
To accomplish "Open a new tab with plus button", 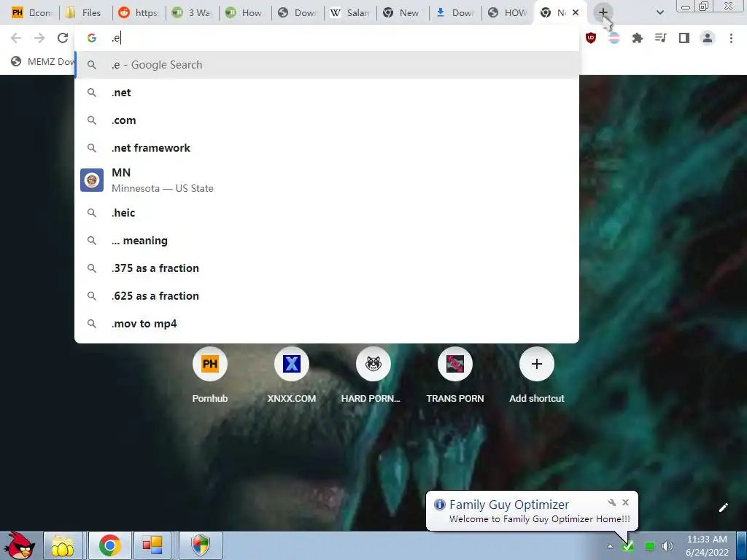I will (603, 13).
